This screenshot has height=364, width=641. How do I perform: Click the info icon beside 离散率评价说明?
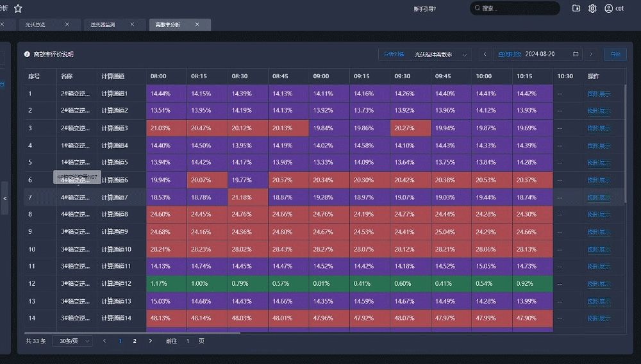pos(27,54)
